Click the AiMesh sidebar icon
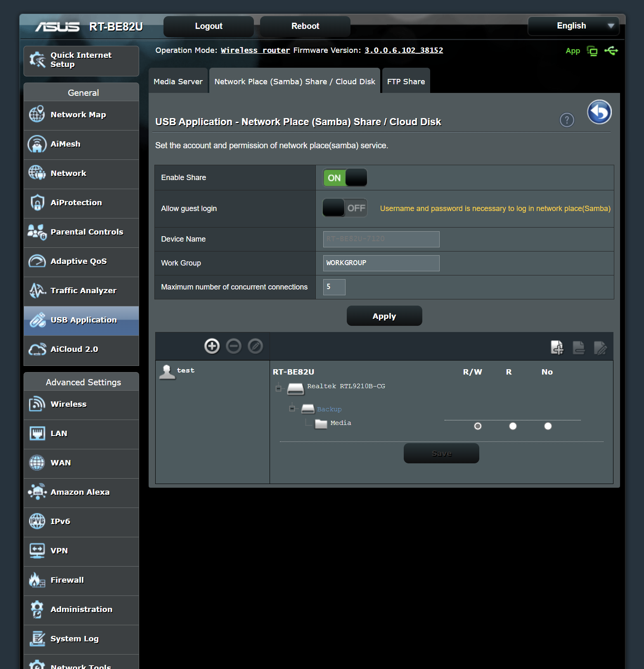The width and height of the screenshot is (644, 669). [x=37, y=144]
